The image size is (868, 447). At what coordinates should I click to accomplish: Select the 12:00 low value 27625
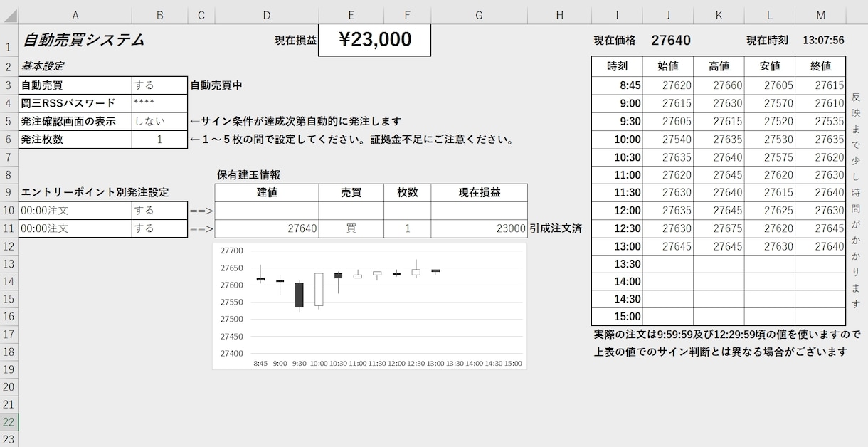[770, 211]
